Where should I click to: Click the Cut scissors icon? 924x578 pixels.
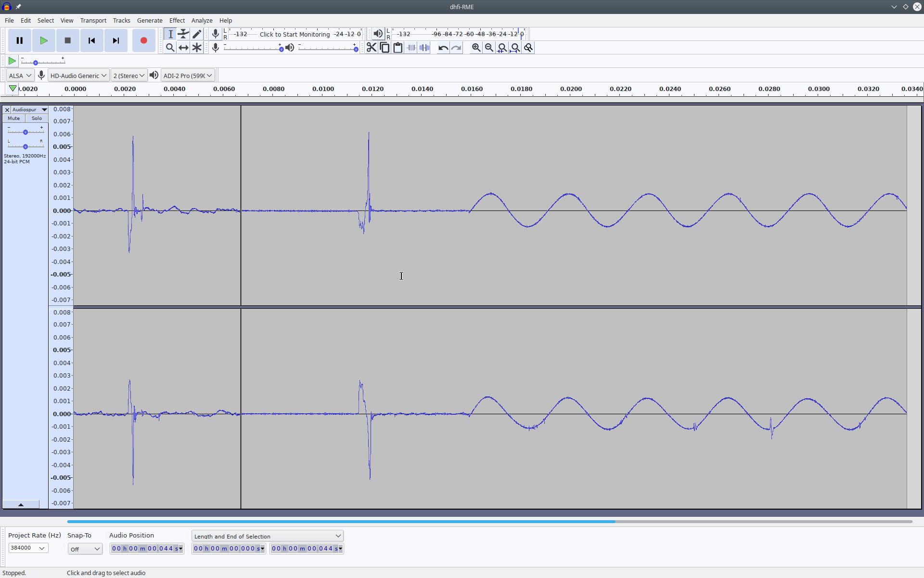(372, 48)
